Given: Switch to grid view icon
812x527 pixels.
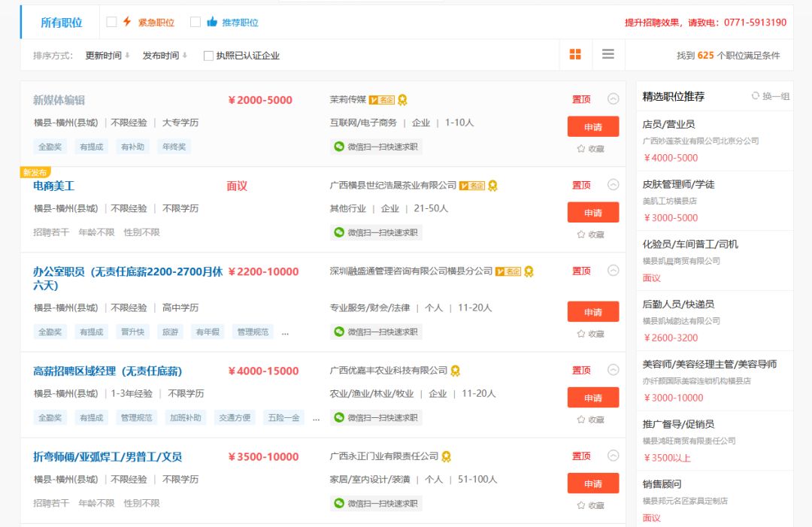Looking at the screenshot, I should (575, 54).
